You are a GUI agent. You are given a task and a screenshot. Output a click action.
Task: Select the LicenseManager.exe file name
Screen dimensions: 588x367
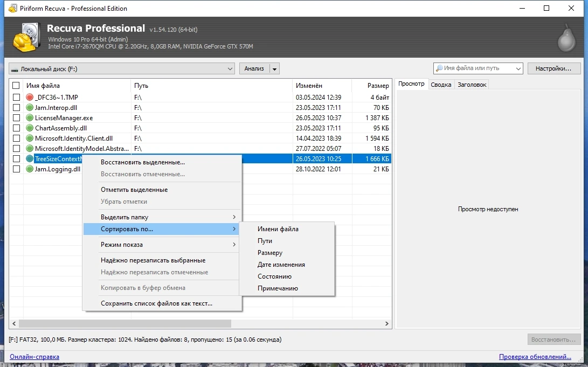point(64,117)
